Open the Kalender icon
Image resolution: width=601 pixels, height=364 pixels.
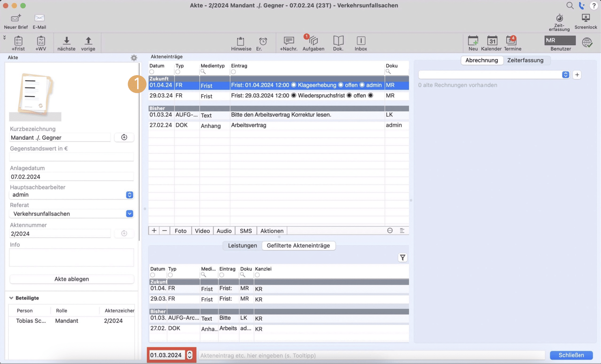coord(492,43)
